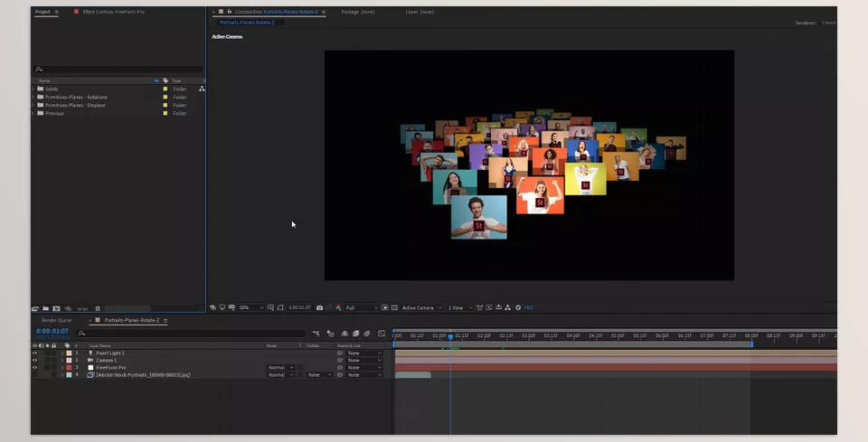Screen dimensions: 868x442
Task: Click the reset exposure icon
Action: (518, 307)
